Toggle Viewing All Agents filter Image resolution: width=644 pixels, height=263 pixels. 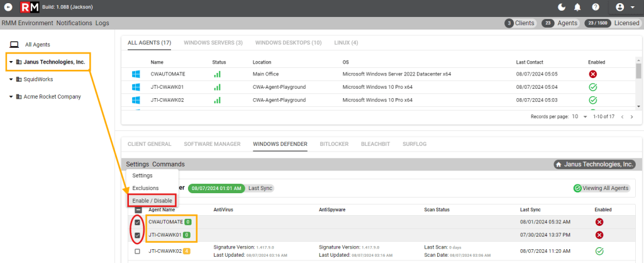(602, 188)
